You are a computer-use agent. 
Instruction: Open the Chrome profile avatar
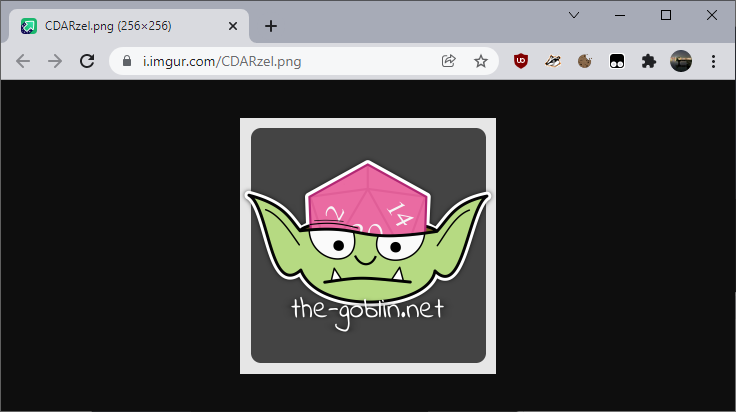point(681,61)
